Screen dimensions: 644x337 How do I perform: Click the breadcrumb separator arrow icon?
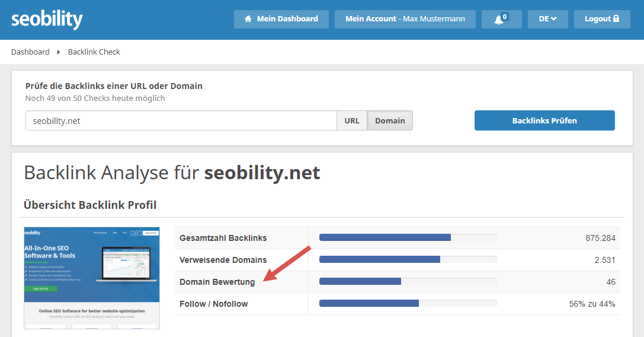tap(58, 52)
